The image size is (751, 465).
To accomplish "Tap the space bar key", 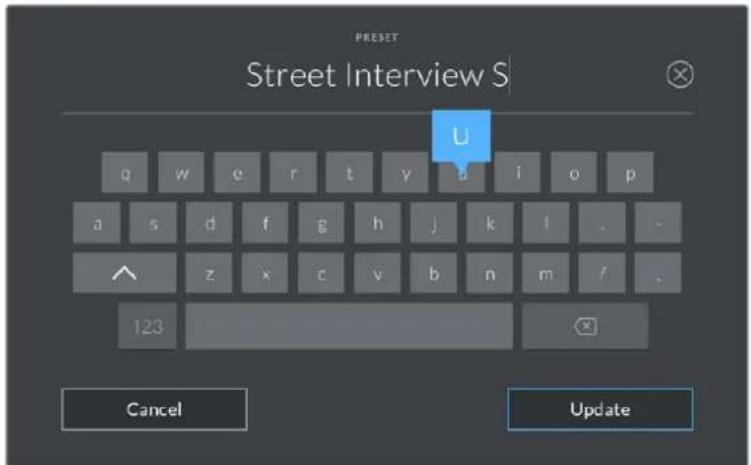I will click(349, 326).
